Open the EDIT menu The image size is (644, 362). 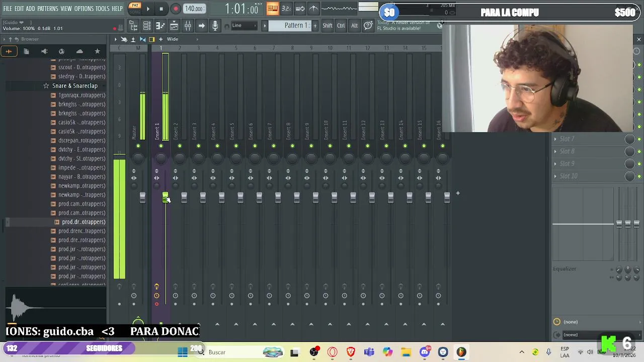point(19,9)
